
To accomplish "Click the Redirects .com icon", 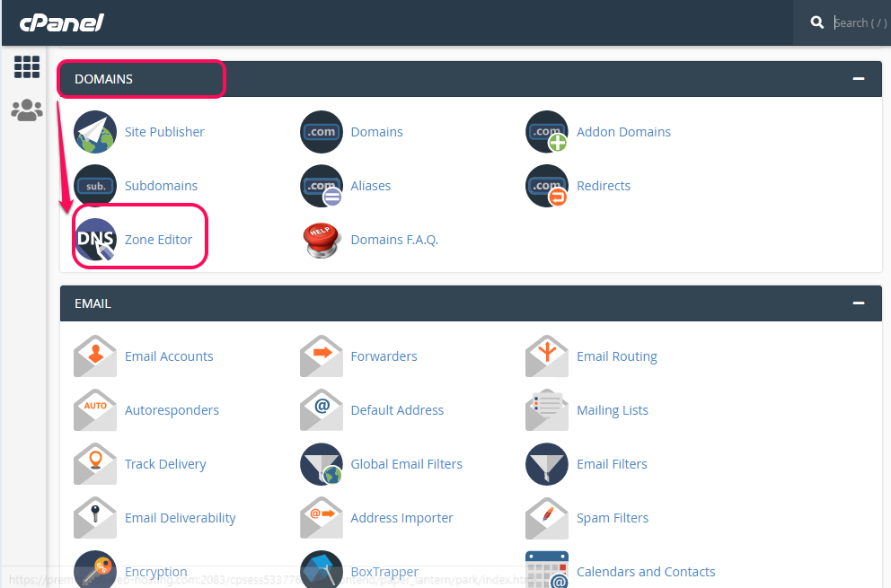I will pos(547,186).
